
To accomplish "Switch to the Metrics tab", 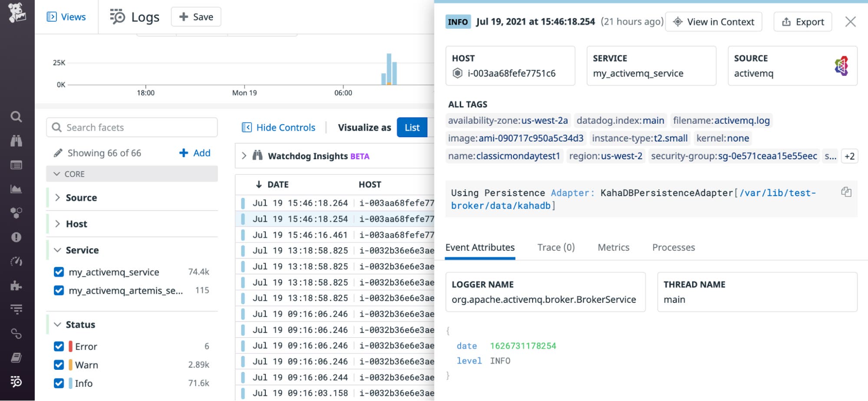I will (613, 247).
